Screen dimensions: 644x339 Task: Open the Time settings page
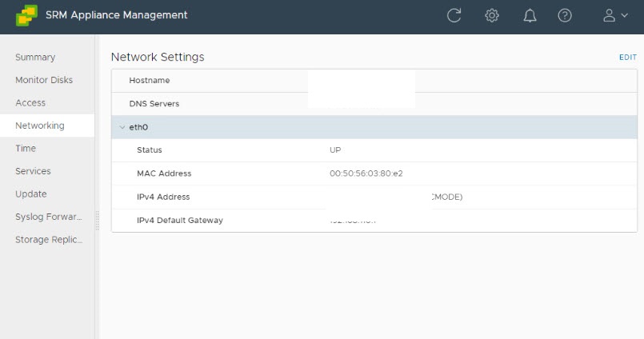[26, 149]
